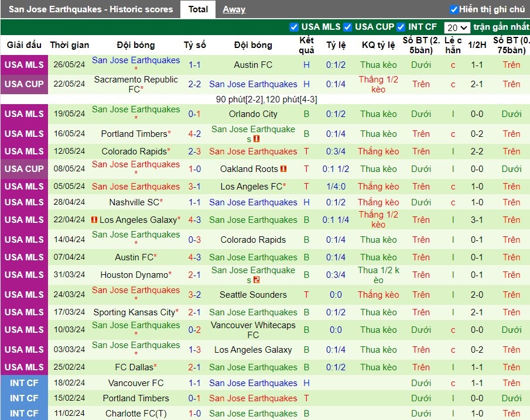Viewport: 530px width, 420px height.
Task: Click red card icon in Portland Timbers 16/05/24 row
Action: click(x=257, y=139)
